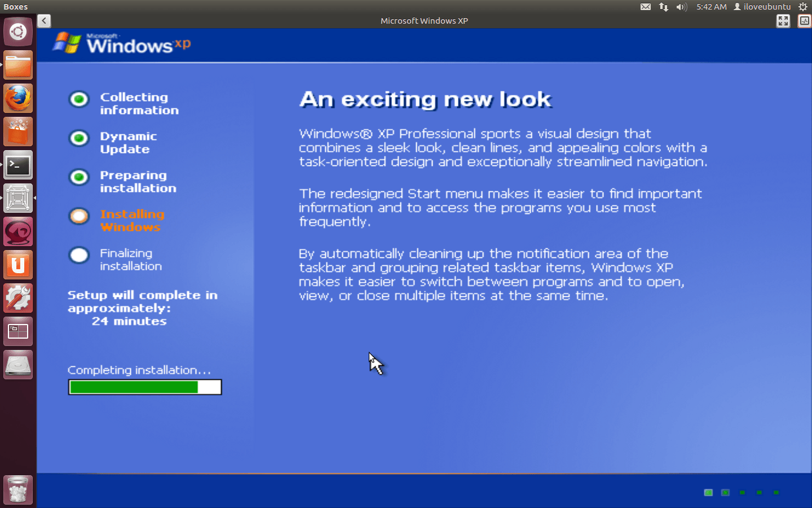This screenshot has height=508, width=812.
Task: Open the Ubuntu One launcher icon
Action: [x=18, y=265]
